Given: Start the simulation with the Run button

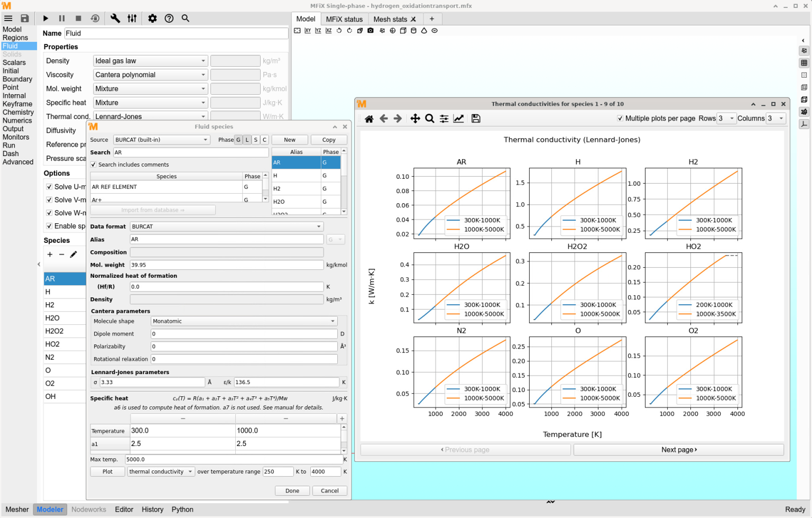Looking at the screenshot, I should pos(45,18).
